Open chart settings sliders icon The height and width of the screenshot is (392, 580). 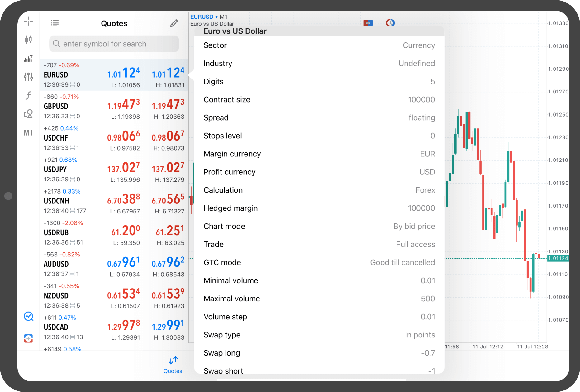[28, 77]
